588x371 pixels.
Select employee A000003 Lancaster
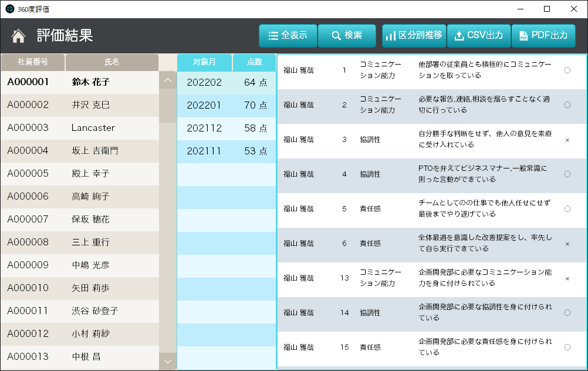click(79, 128)
